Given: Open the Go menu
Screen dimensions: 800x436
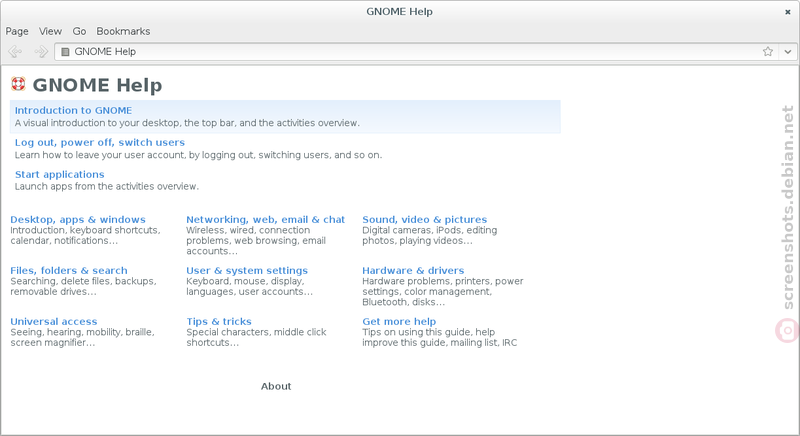Looking at the screenshot, I should tap(79, 31).
